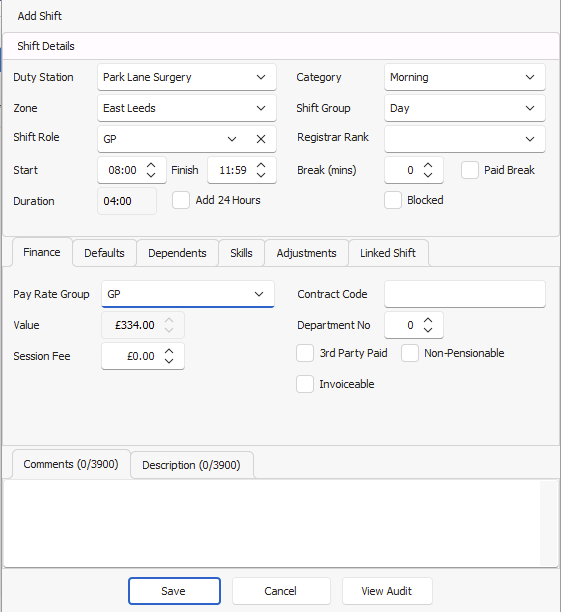Enable the Paid Break checkbox
The image size is (561, 612).
coord(470,170)
